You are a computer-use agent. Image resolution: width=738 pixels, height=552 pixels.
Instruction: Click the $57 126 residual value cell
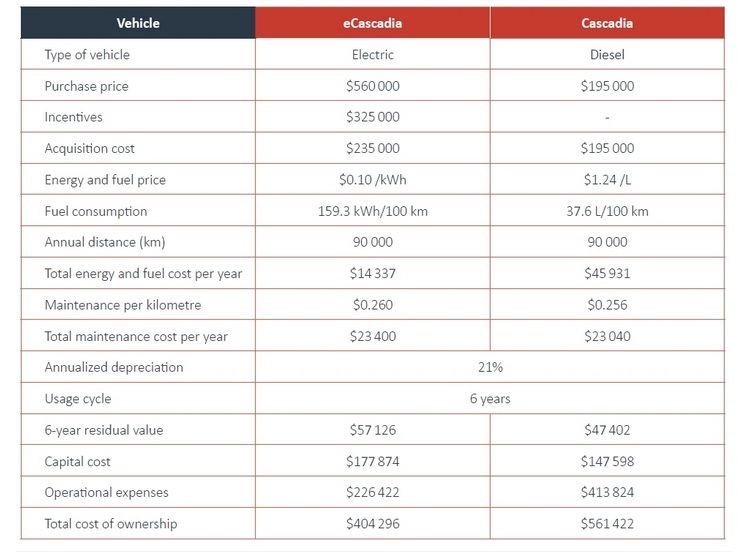[372, 430]
